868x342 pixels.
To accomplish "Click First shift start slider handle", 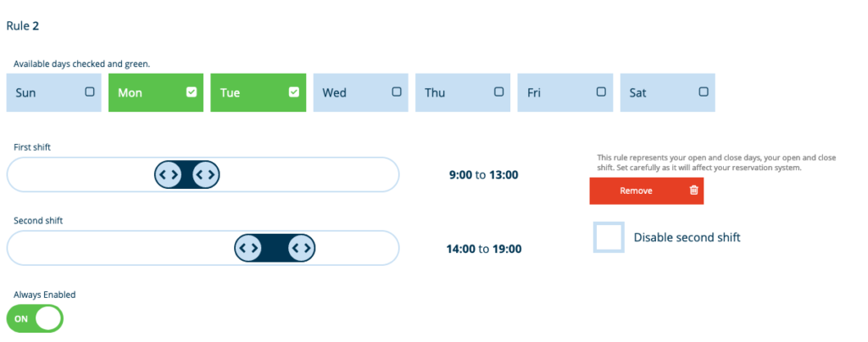I will click(x=168, y=174).
